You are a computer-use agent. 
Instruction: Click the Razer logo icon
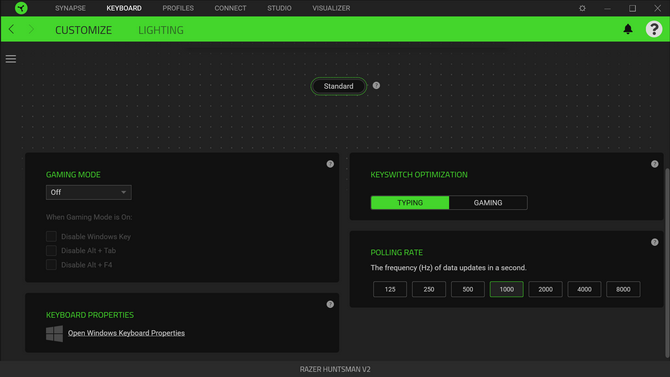tap(21, 8)
